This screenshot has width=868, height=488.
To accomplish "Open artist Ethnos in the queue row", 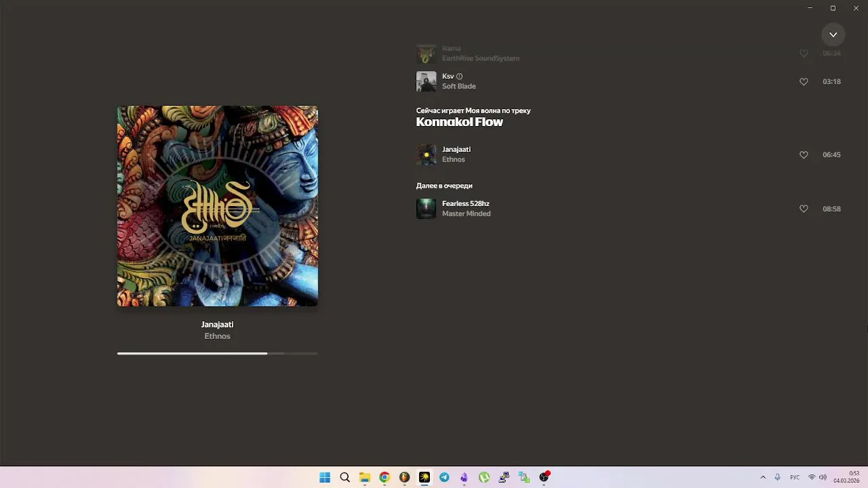I will (454, 159).
